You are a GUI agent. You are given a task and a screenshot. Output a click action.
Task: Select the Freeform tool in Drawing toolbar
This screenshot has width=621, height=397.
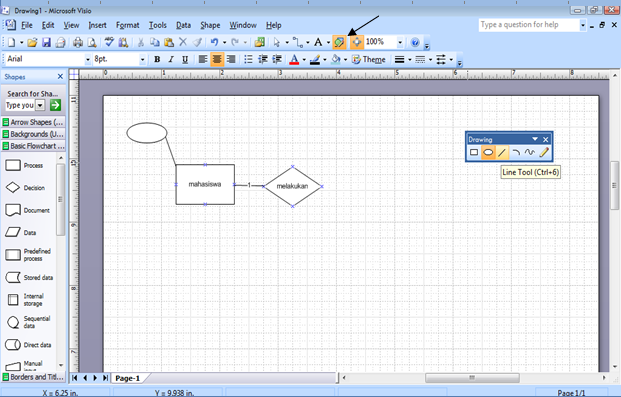tap(530, 152)
